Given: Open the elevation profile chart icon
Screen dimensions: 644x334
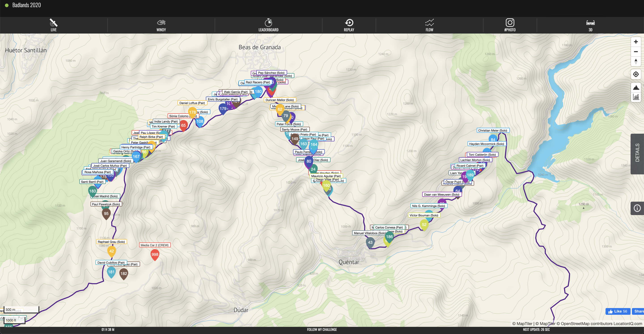Looking at the screenshot, I should (636, 97).
